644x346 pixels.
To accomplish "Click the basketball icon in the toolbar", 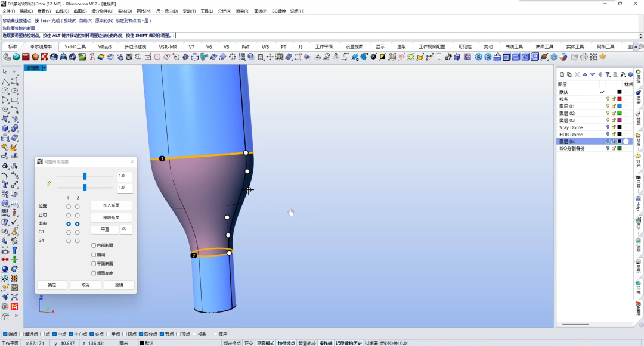I will click(x=35, y=57).
